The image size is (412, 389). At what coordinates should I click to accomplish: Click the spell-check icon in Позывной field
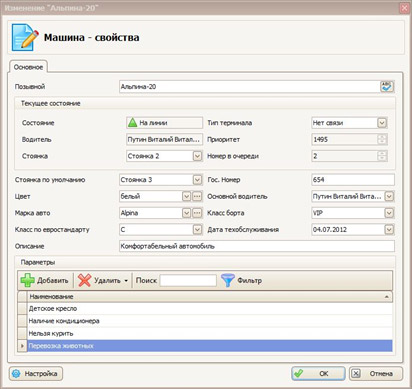(x=387, y=87)
